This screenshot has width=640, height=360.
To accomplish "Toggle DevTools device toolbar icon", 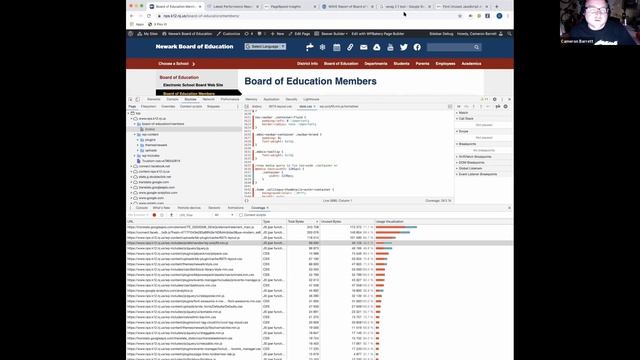I will click(138, 99).
